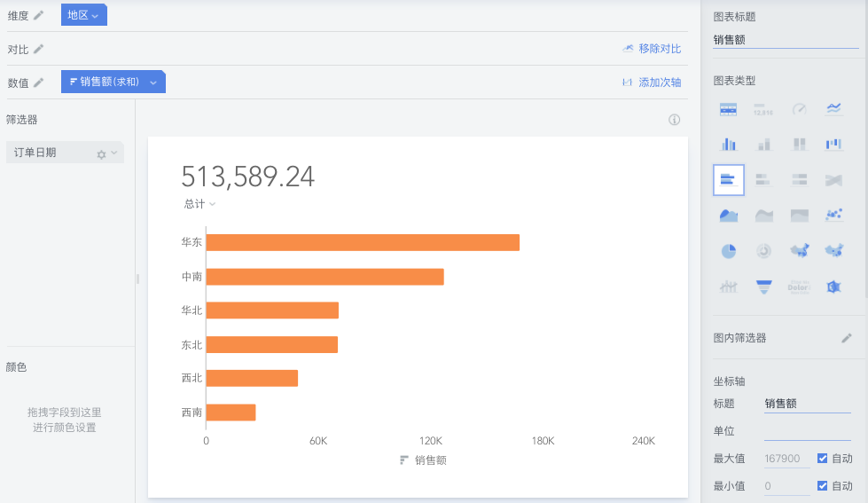Viewport: 868px width, 503px height.
Task: Select the table chart type
Action: [728, 109]
